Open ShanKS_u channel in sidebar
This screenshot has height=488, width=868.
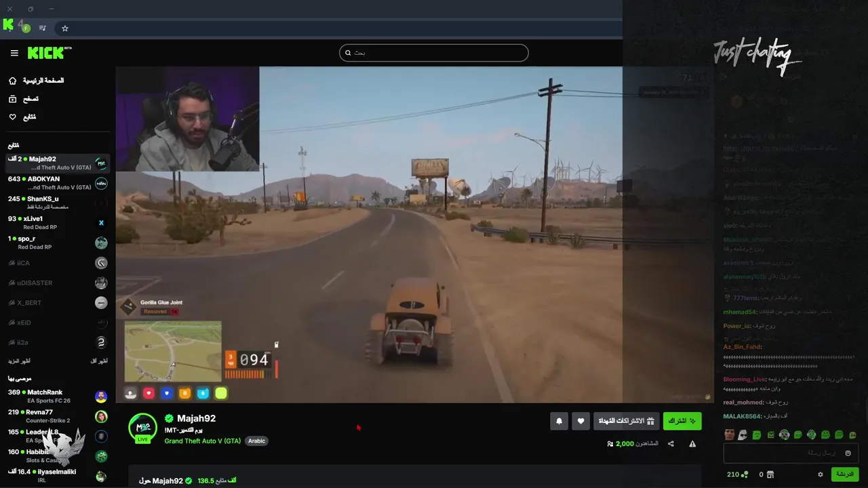point(58,203)
